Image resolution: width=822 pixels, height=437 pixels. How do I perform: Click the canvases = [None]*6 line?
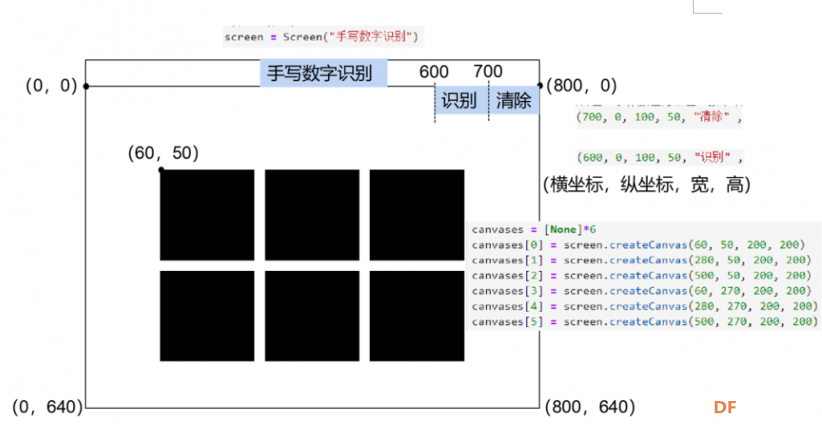[x=534, y=230]
